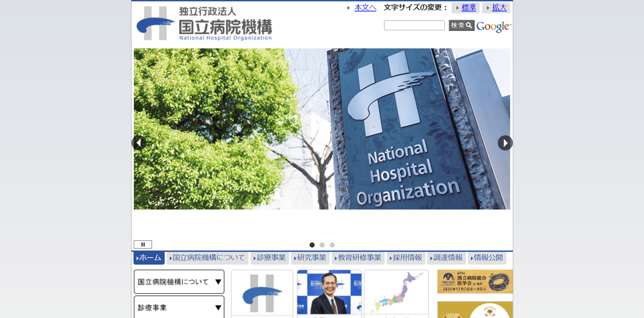Open the 情報公開 menu item
The image size is (644, 318).
coord(487,258)
